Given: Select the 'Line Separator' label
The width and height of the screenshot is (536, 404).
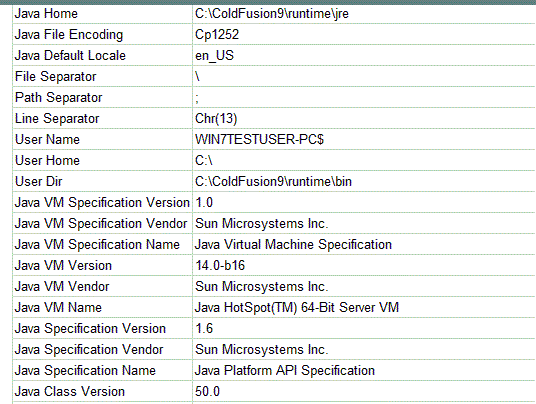Looking at the screenshot, I should 57,118.
